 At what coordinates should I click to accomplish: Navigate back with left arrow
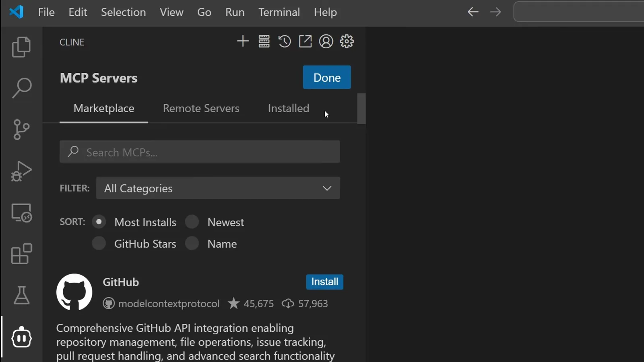pyautogui.click(x=473, y=12)
